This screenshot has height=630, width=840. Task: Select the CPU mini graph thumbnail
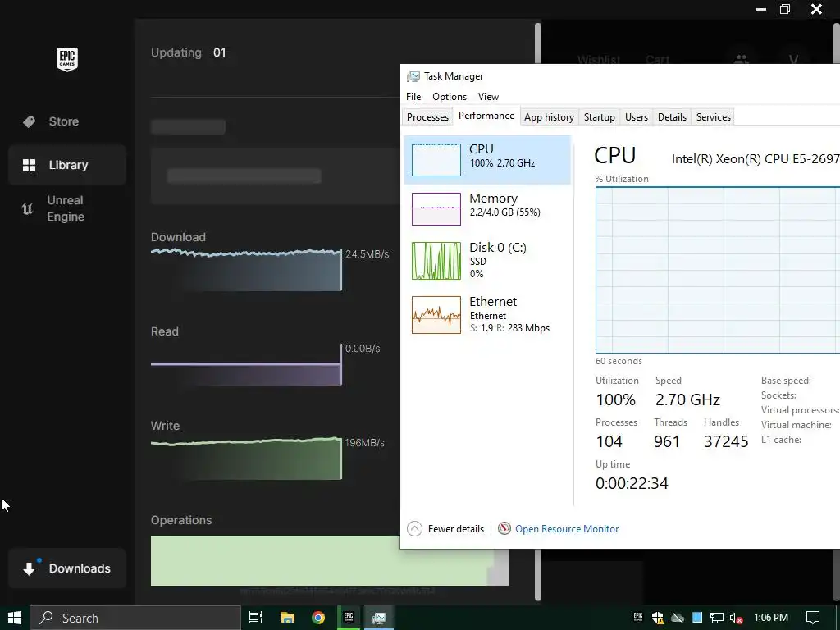click(x=436, y=160)
